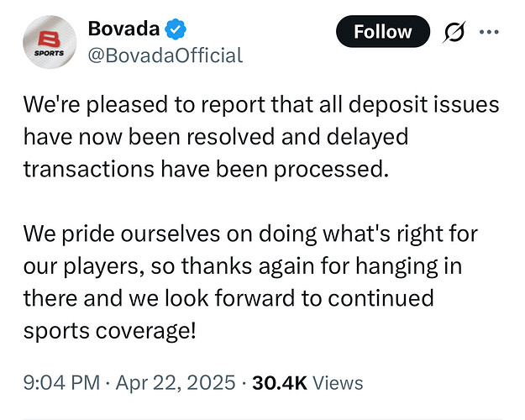
Task: Follow the Bovada account
Action: tap(382, 33)
